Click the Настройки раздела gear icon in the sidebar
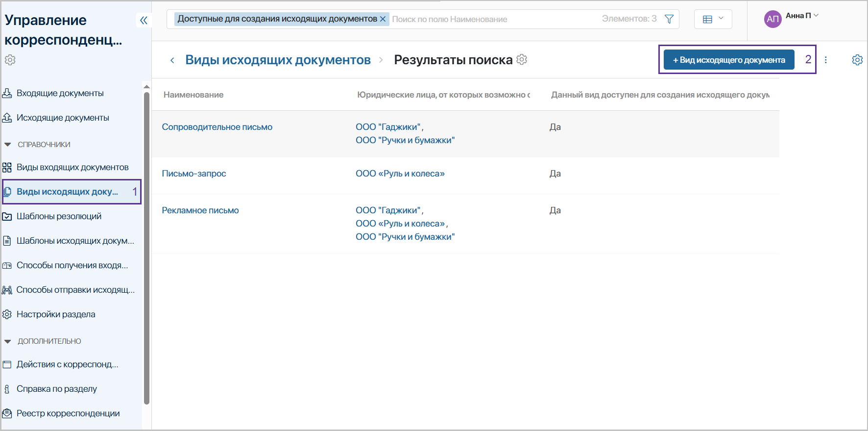The width and height of the screenshot is (868, 431). pyautogui.click(x=7, y=314)
